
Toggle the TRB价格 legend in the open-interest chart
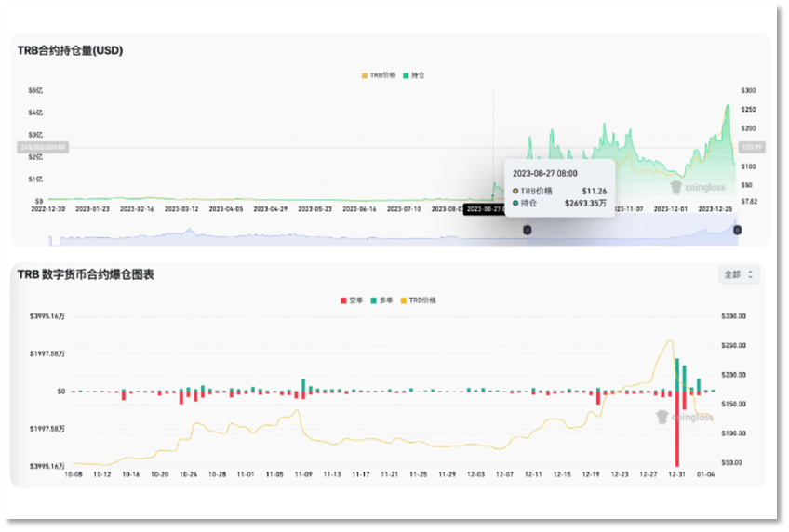point(379,75)
